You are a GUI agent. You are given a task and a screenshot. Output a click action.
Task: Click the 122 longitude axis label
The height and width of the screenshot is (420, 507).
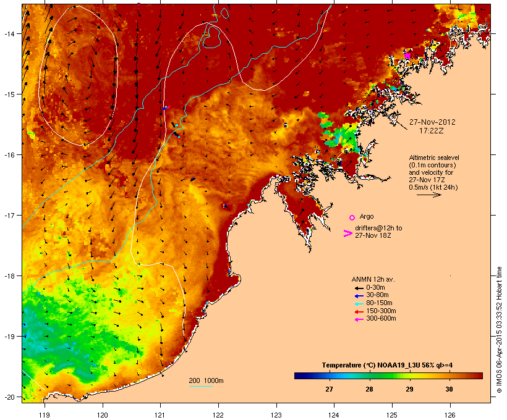click(x=218, y=415)
